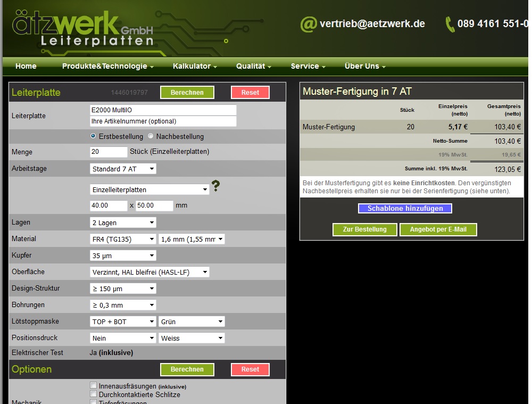532x404 pixels.
Task: Open the Produkte&Technologie menu
Action: point(107,67)
